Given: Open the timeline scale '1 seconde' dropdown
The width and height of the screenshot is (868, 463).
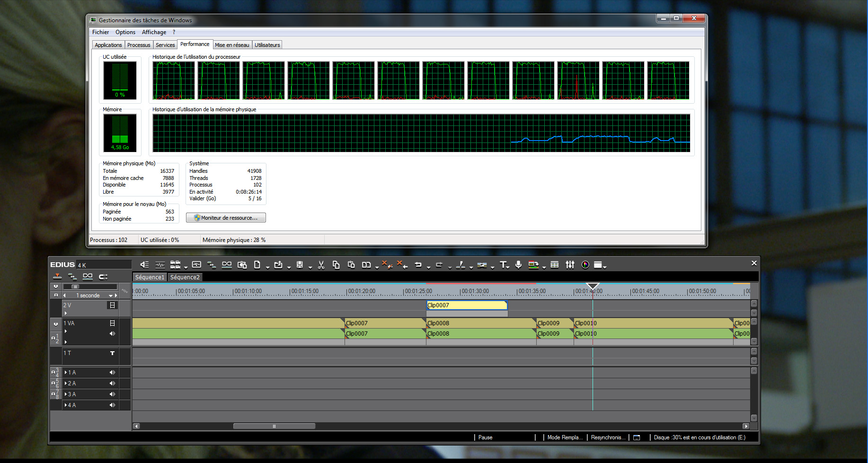Looking at the screenshot, I should pyautogui.click(x=111, y=295).
